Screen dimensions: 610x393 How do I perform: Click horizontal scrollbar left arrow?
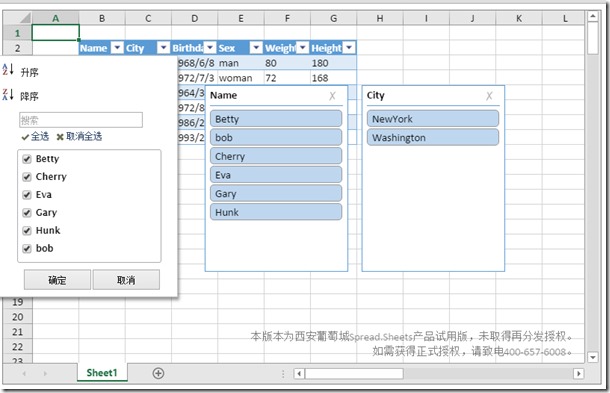pos(299,374)
